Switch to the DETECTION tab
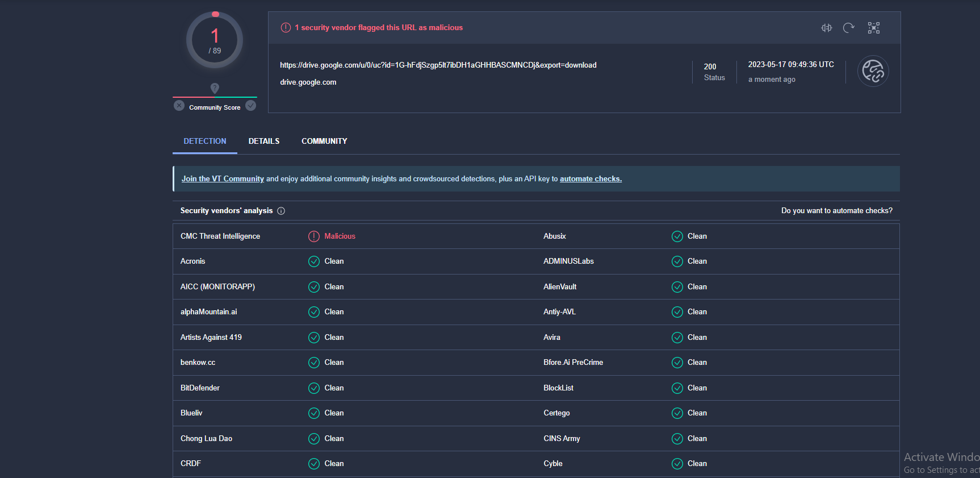The width and height of the screenshot is (980, 478). click(x=205, y=141)
